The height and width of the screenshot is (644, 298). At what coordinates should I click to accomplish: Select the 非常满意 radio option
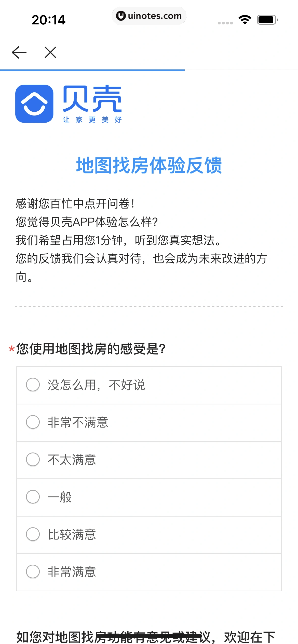33,572
